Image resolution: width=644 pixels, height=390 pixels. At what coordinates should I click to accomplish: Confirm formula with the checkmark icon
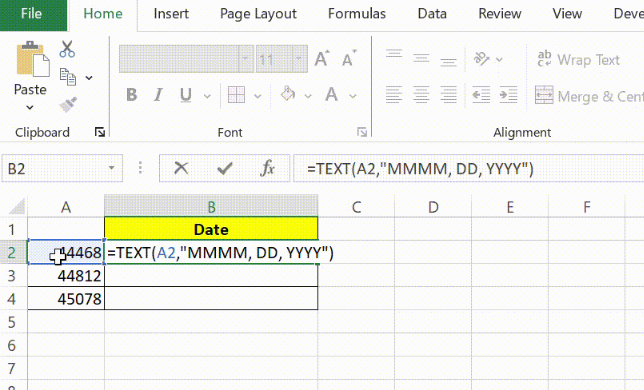pos(225,168)
